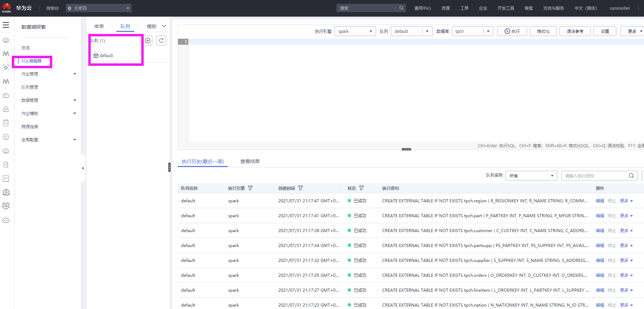Click the add queue plus icon
Viewport: 644px width, 309px height.
[x=148, y=41]
